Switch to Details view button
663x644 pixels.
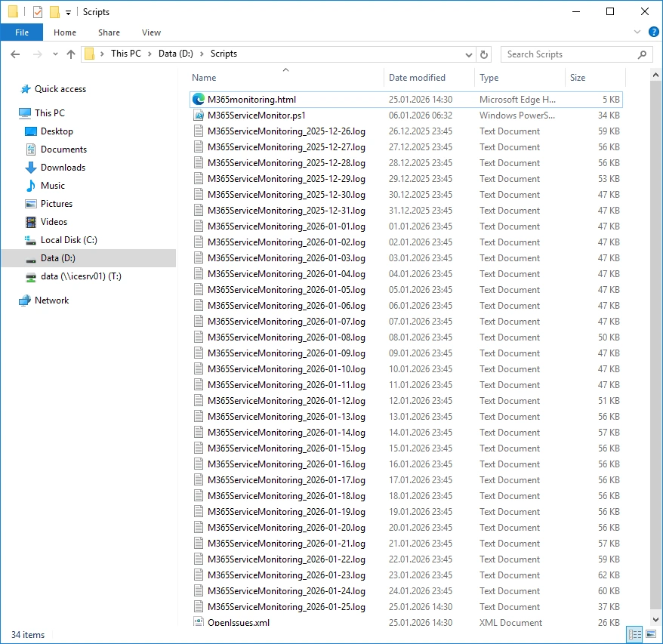(x=634, y=635)
